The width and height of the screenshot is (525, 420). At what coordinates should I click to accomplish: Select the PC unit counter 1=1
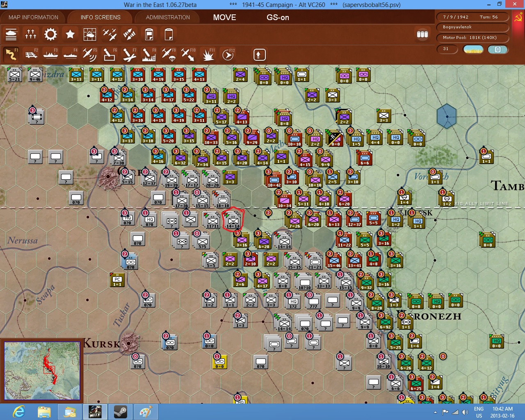[117, 279]
